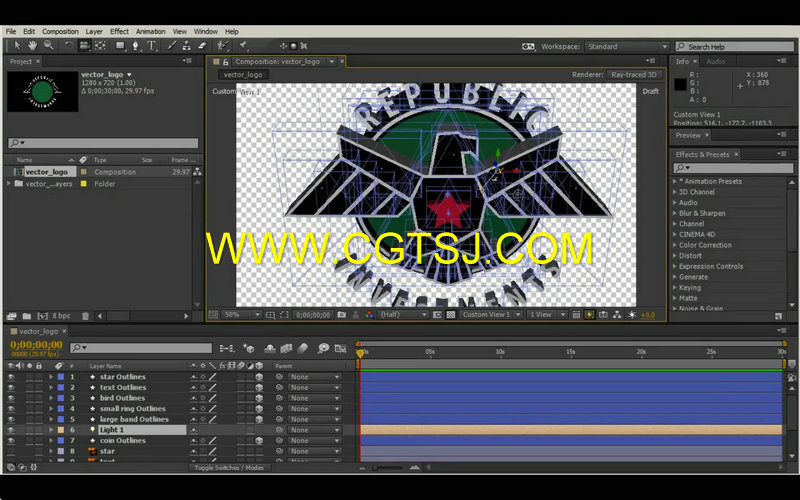Toggle visibility of Light 1 layer

click(11, 430)
